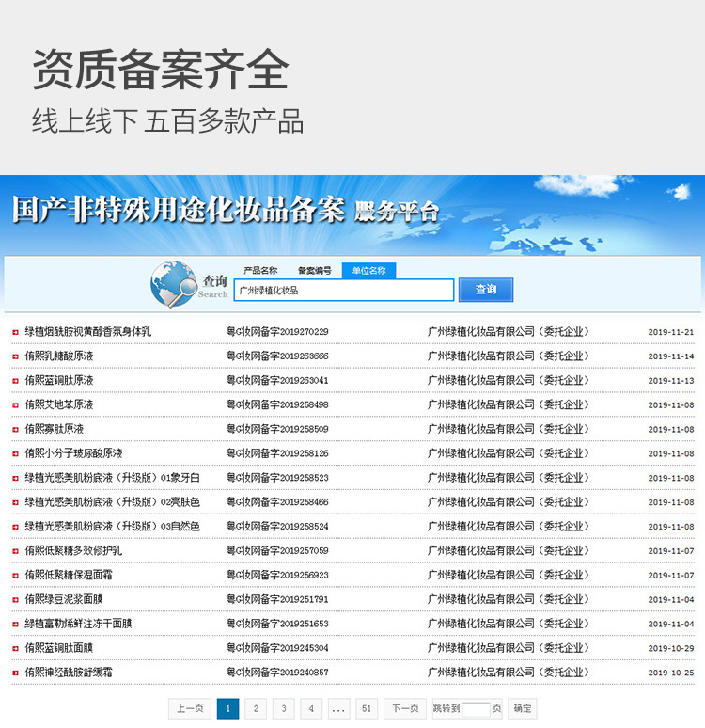The height and width of the screenshot is (728, 705).
Task: Click red bullet icon beside 侑熙绿豆泥浆面膜
Action: [x=15, y=599]
